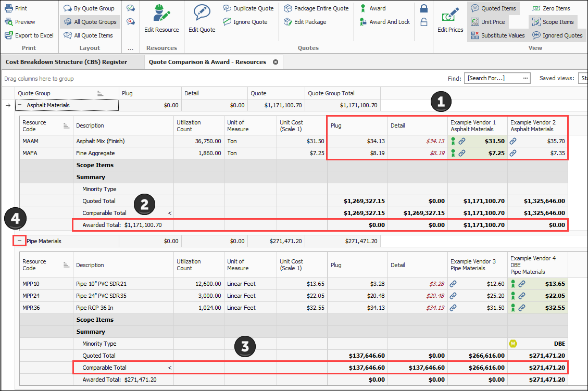Switch to Cost Breakdown Structure Register tab
The width and height of the screenshot is (588, 391).
point(66,62)
